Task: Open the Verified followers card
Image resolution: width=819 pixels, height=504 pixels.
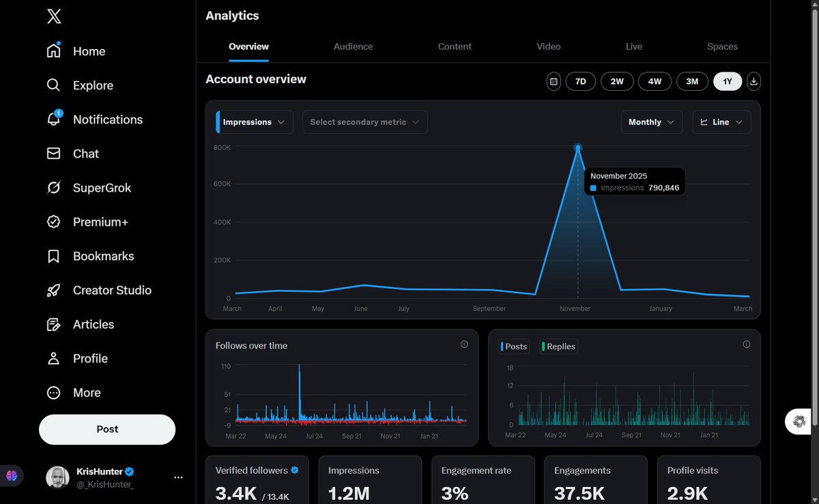Action: 257,480
